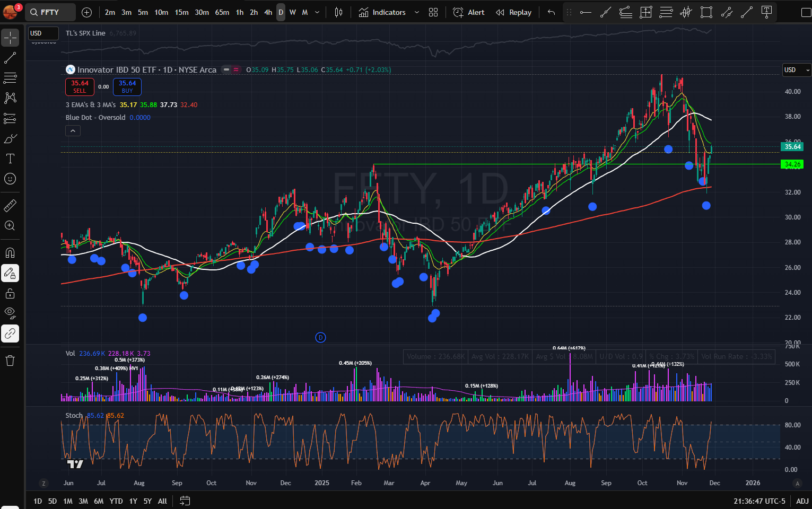Toggle stay in drawing mode
The image size is (812, 509).
pyautogui.click(x=10, y=273)
